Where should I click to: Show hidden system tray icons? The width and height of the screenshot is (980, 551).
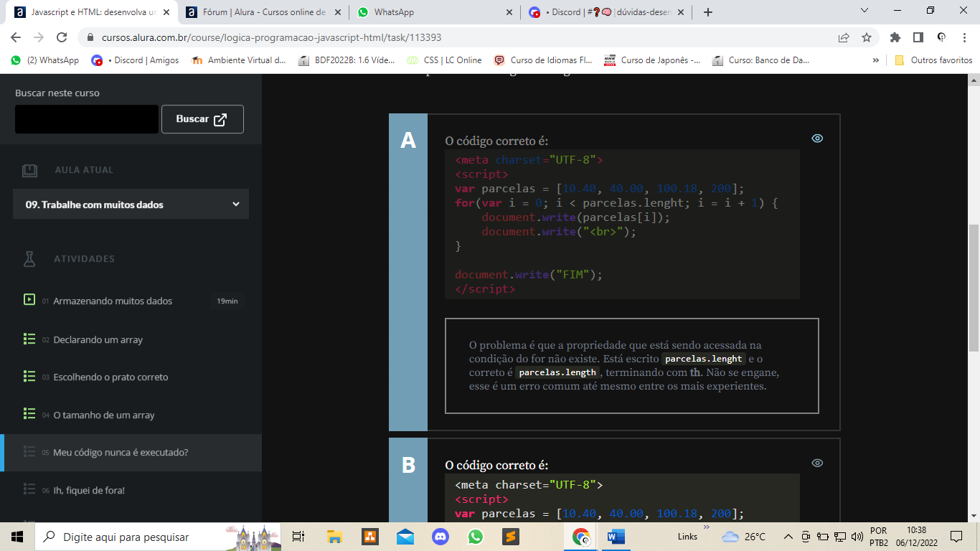[x=788, y=537]
